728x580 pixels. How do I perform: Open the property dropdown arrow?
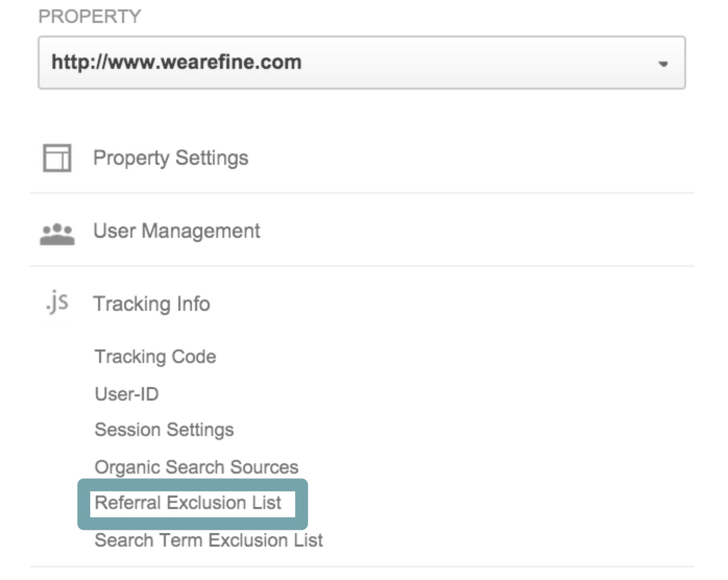(x=663, y=64)
